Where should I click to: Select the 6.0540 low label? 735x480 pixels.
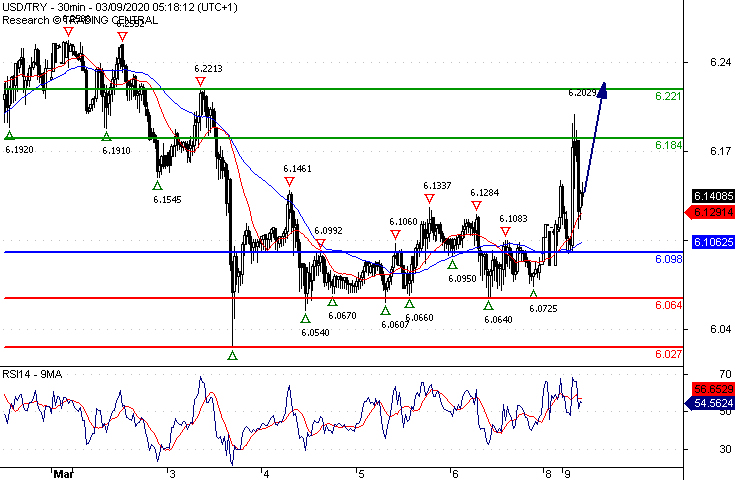point(315,332)
